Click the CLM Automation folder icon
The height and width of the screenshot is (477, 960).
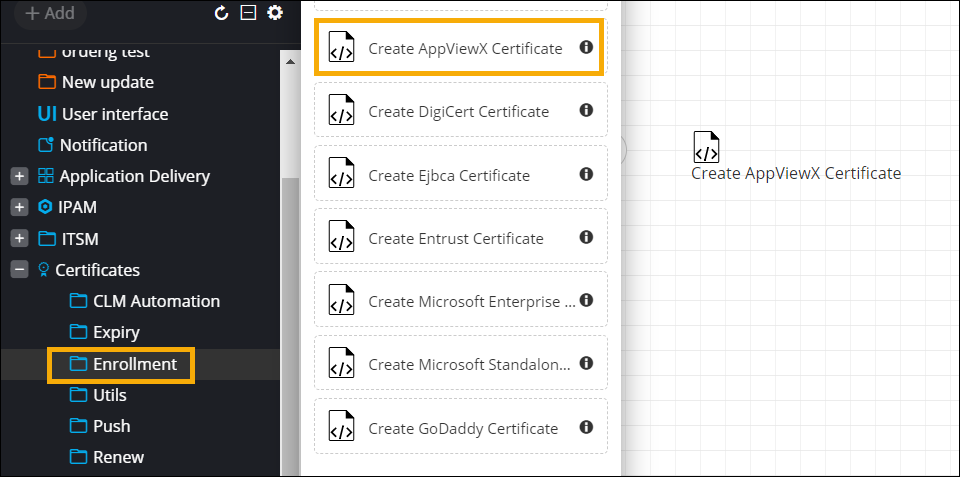tap(78, 301)
